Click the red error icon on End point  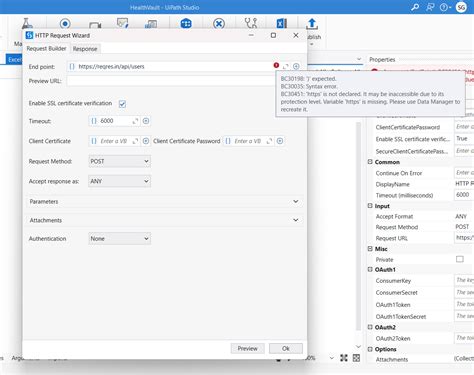pos(276,65)
